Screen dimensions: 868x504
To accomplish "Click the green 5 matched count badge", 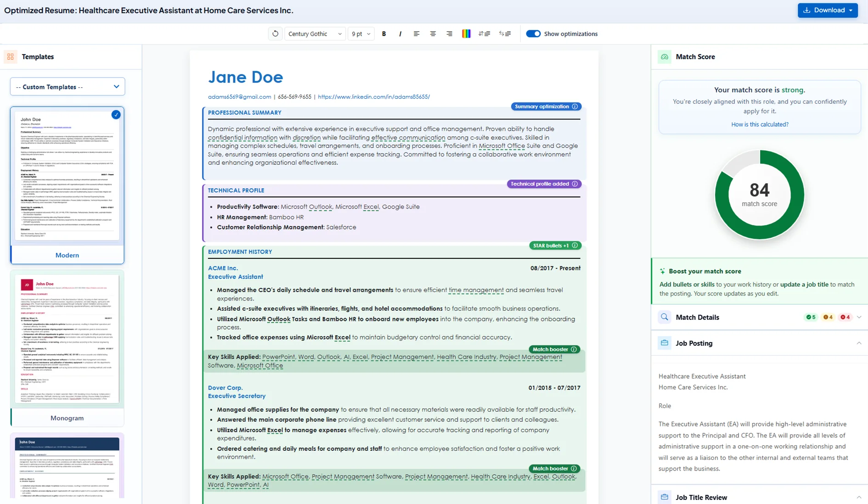I will point(811,317).
